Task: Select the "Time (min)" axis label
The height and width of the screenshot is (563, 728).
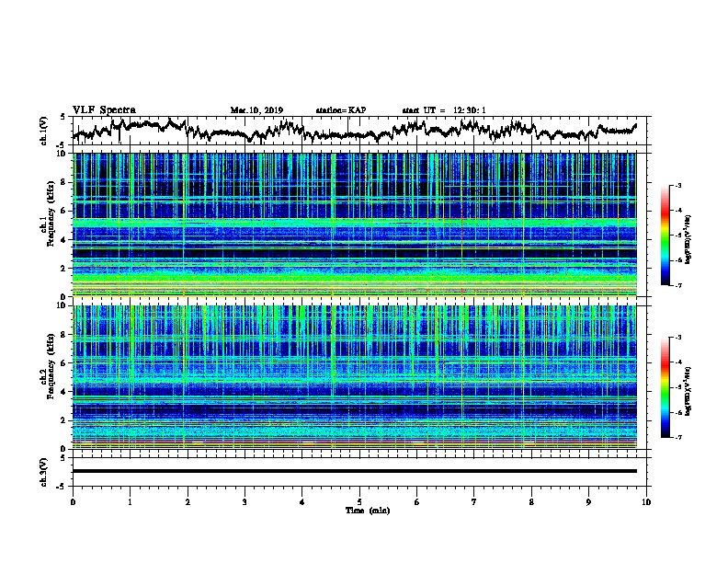Action: (x=368, y=511)
